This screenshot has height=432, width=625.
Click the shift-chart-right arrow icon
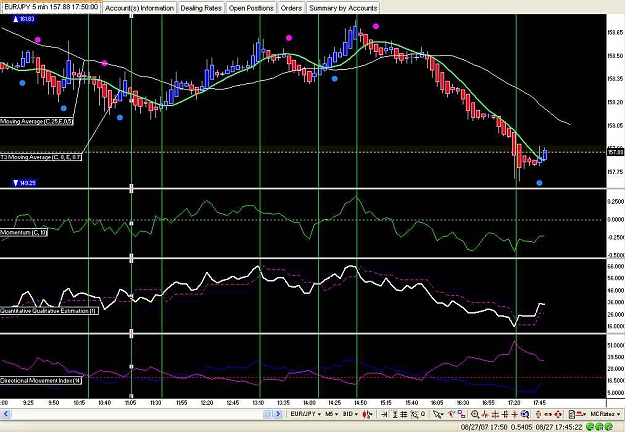pyautogui.click(x=384, y=414)
